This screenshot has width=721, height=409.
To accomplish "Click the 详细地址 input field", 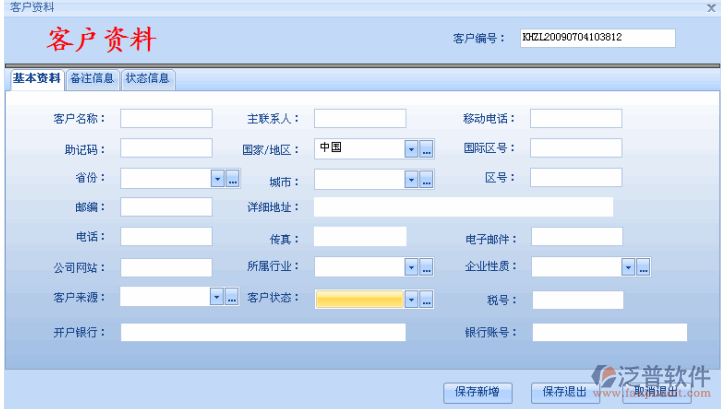I will click(464, 207).
